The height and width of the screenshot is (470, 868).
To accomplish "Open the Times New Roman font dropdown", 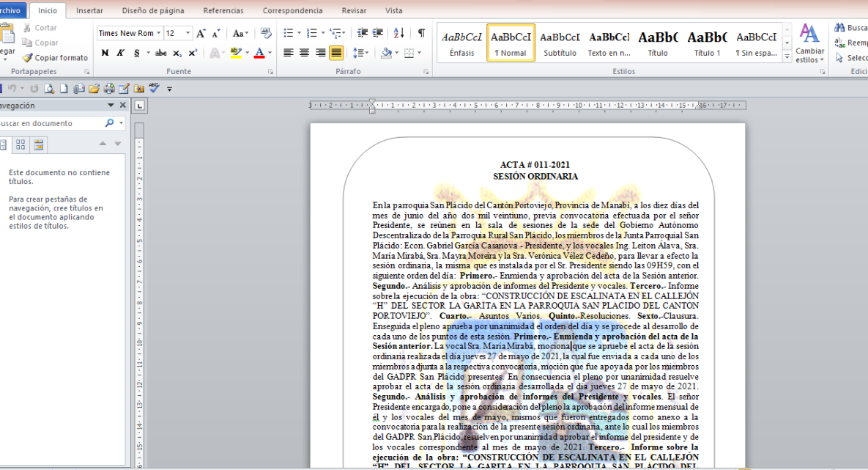I will [x=157, y=33].
